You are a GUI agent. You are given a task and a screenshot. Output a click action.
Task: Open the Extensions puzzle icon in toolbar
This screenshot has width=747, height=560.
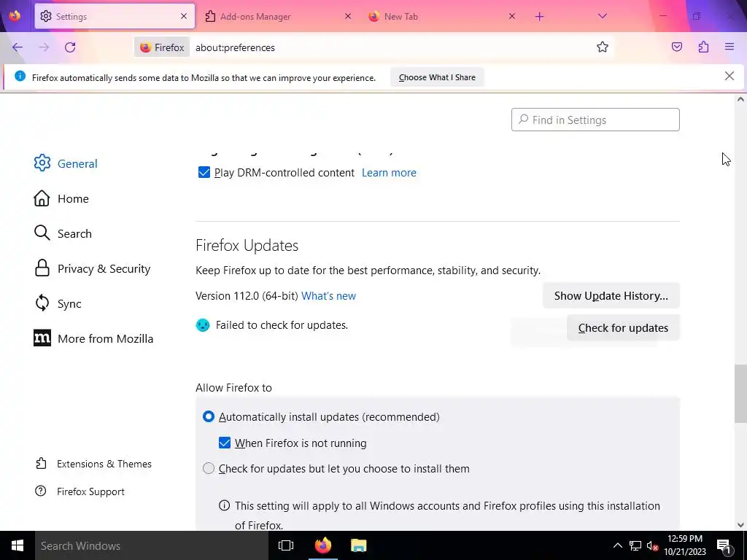[703, 47]
